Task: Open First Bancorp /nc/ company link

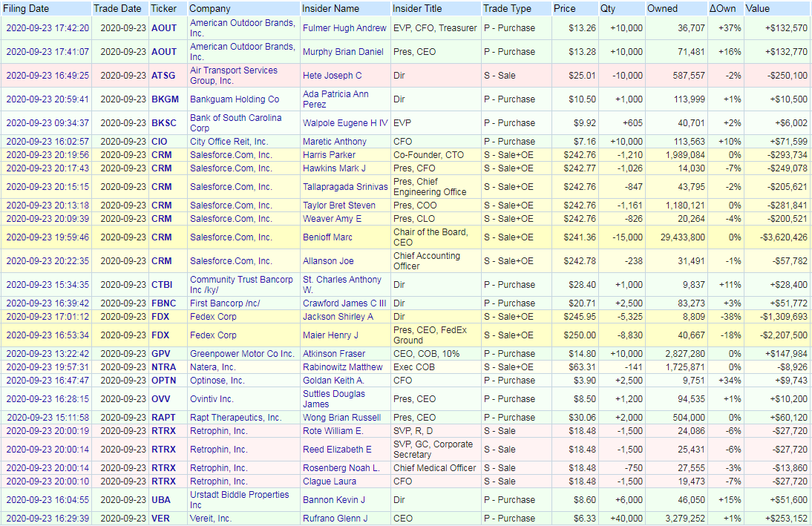Action: (x=225, y=303)
